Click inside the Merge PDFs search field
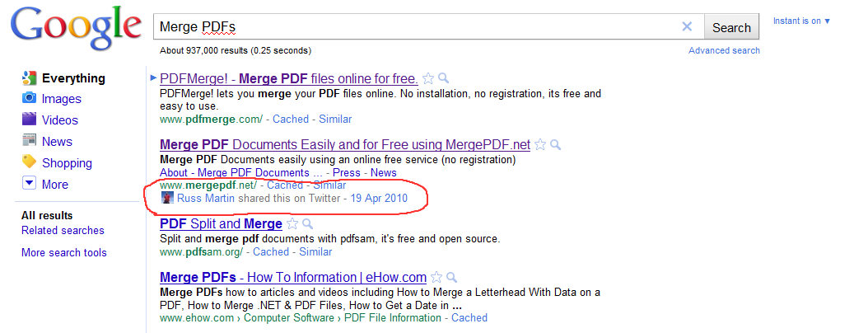This screenshot has height=333, width=868. pos(412,27)
